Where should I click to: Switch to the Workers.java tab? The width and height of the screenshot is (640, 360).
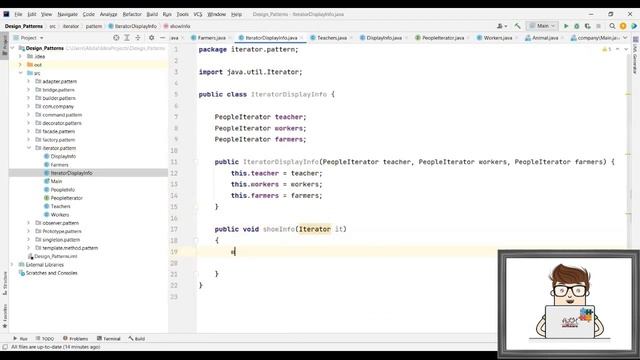pyautogui.click(x=498, y=38)
